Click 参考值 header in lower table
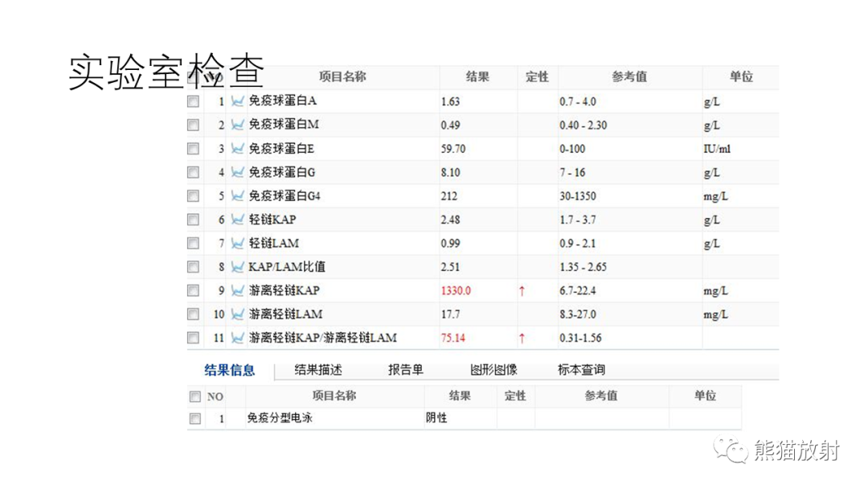 click(x=601, y=396)
